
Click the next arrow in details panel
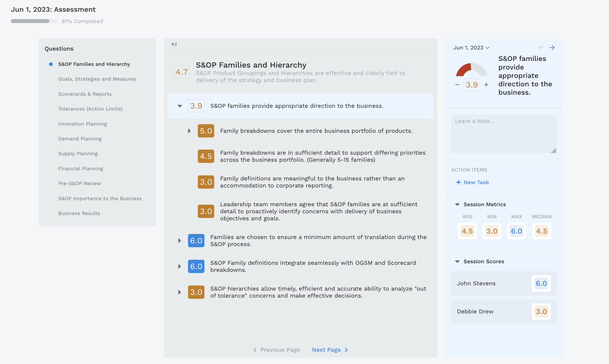(x=552, y=48)
